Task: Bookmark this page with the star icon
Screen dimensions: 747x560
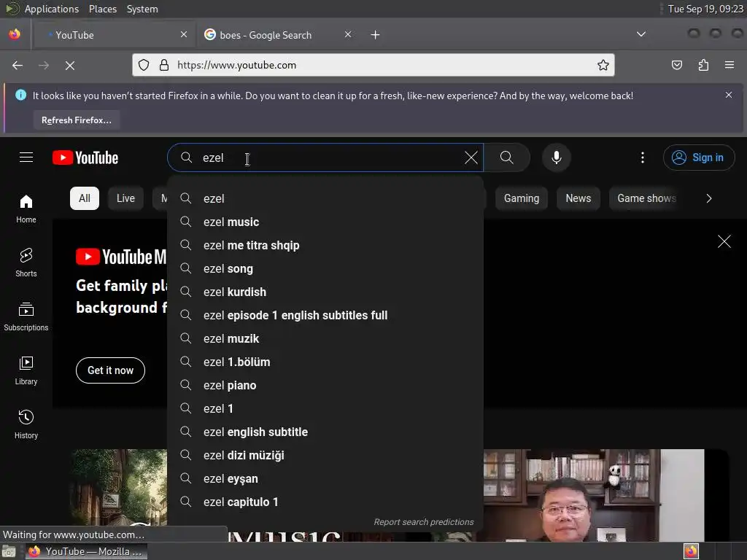Action: tap(603, 65)
